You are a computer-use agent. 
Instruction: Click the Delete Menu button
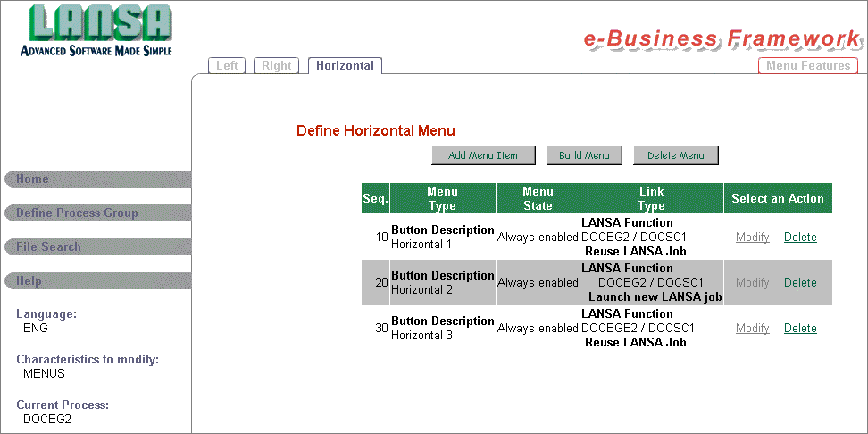676,155
